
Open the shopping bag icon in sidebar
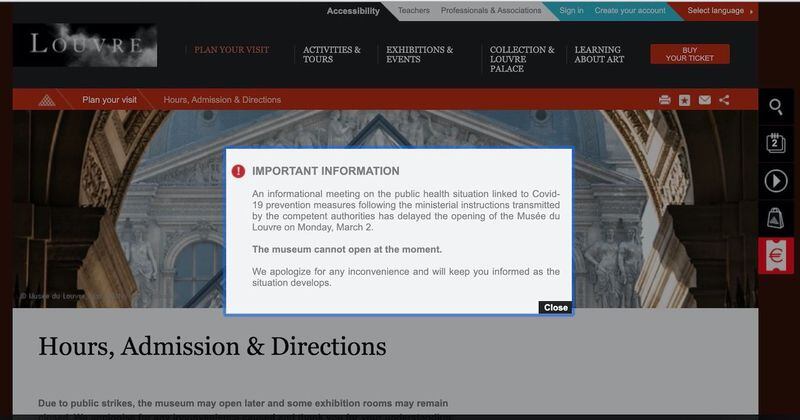point(776,218)
